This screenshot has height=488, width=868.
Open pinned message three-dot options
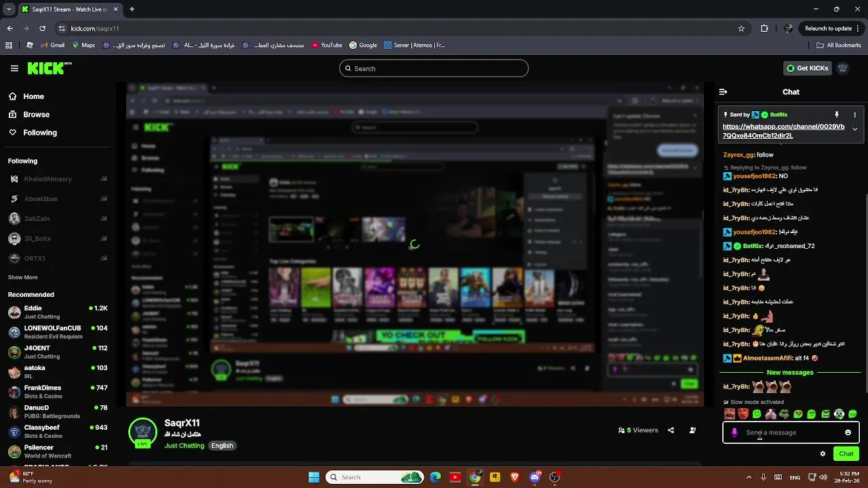coord(854,115)
